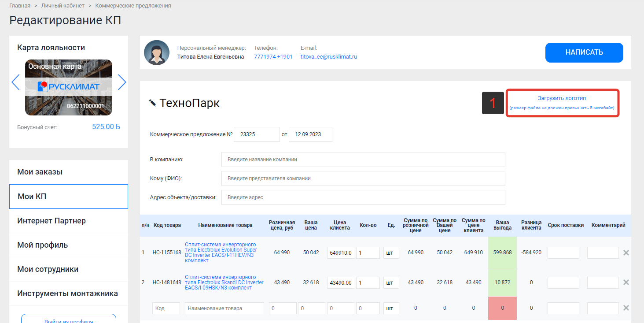Focus the Введите адрес delivery field
644x323 pixels.
coord(363,197)
